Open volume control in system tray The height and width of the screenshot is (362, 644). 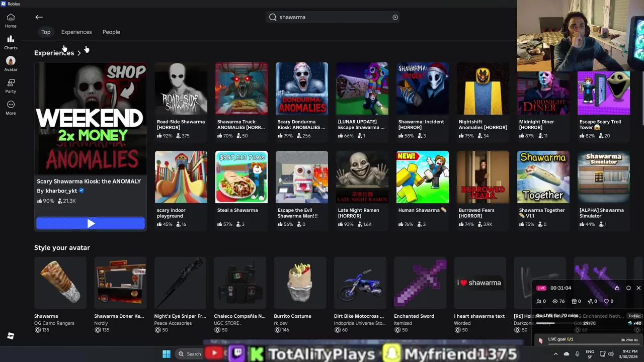611,354
